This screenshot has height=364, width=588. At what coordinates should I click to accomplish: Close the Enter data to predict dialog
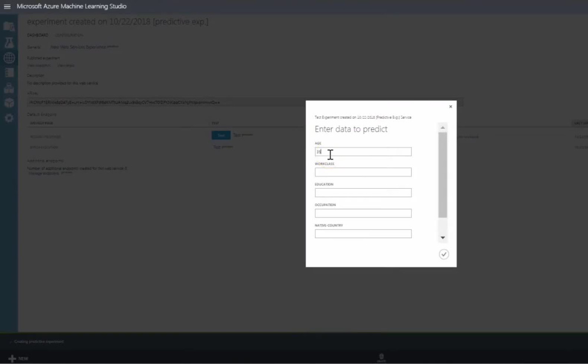[451, 106]
